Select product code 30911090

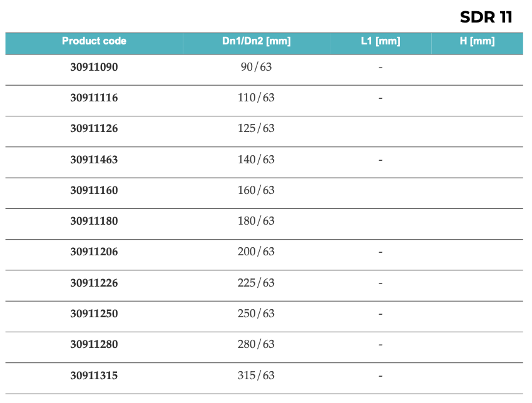point(94,67)
